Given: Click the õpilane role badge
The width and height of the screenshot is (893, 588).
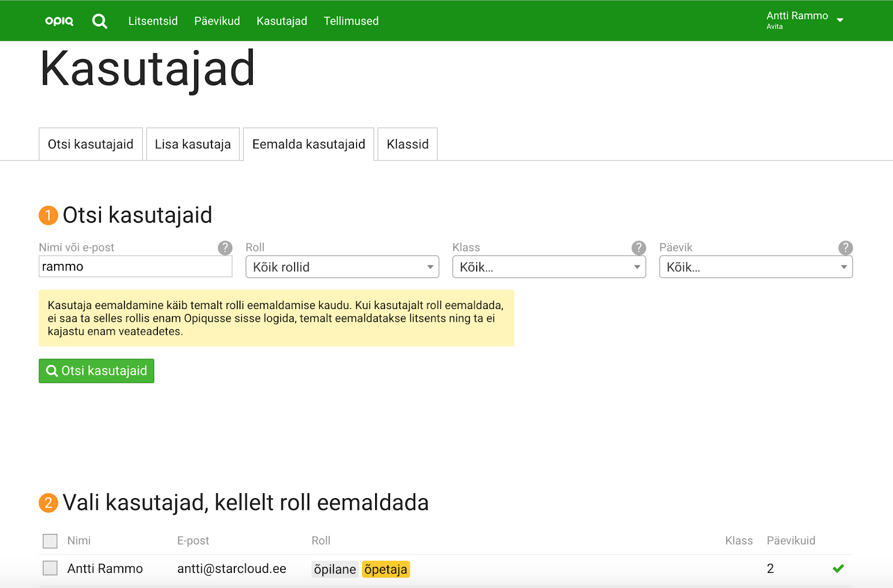Looking at the screenshot, I should coord(335,569).
